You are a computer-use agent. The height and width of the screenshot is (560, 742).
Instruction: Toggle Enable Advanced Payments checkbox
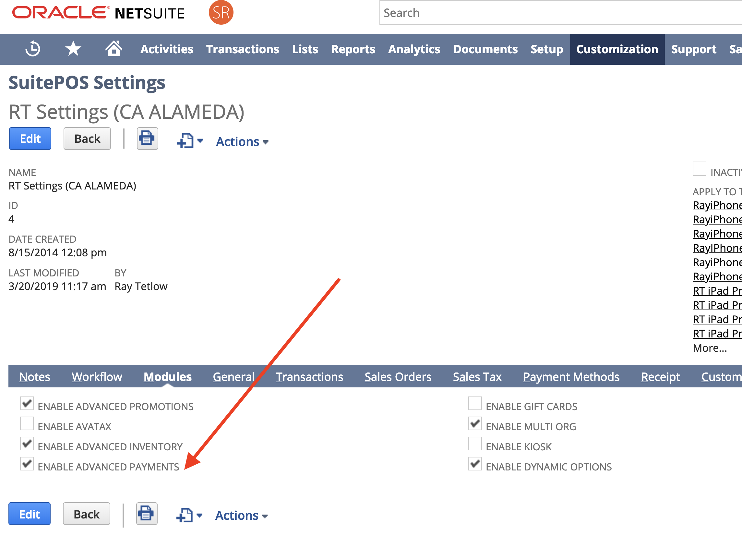(27, 464)
